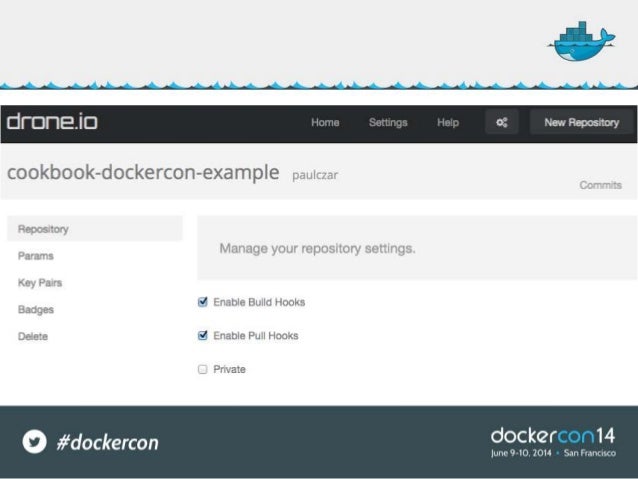Viewport: 638px width, 479px height.
Task: Click the New Repository button
Action: click(x=582, y=122)
